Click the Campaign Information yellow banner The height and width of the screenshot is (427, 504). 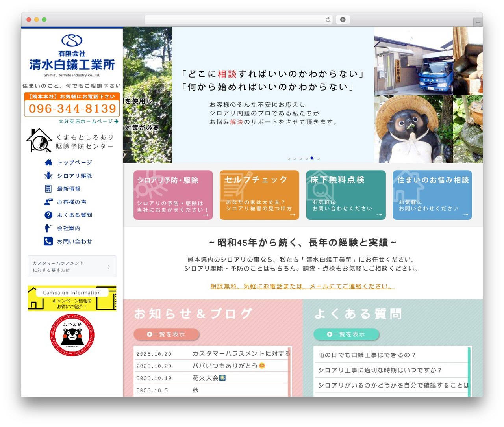coord(72,298)
